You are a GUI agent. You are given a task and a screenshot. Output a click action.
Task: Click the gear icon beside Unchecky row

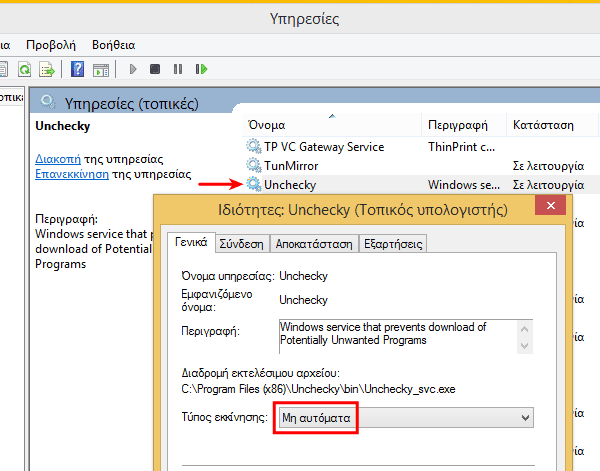253,184
